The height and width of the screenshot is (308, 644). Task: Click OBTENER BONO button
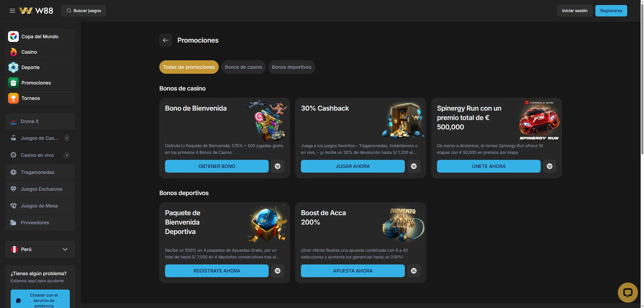217,166
